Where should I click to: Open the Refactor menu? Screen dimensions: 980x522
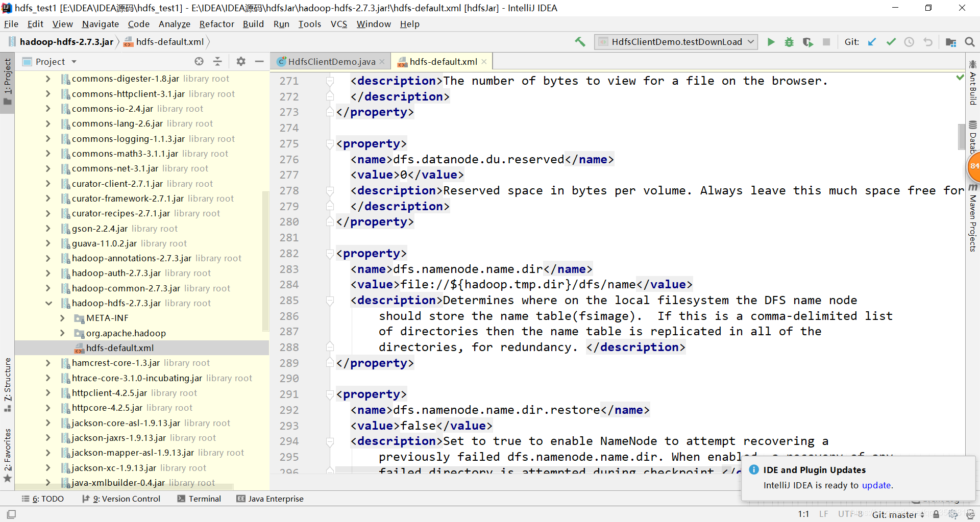(x=216, y=24)
